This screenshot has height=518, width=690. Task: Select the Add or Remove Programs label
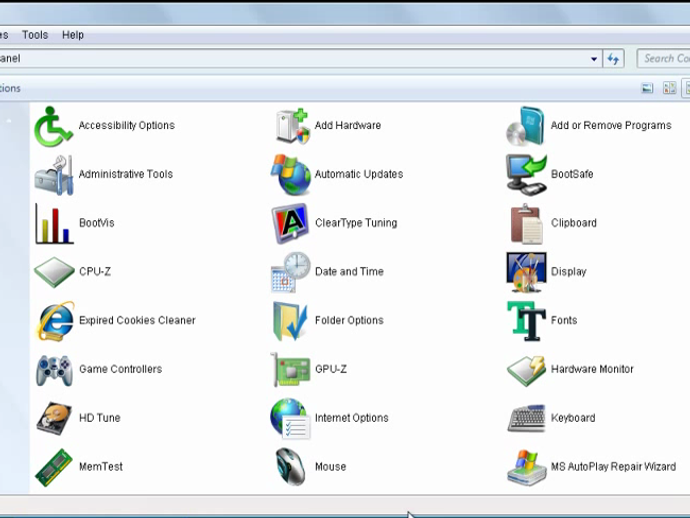(x=611, y=125)
